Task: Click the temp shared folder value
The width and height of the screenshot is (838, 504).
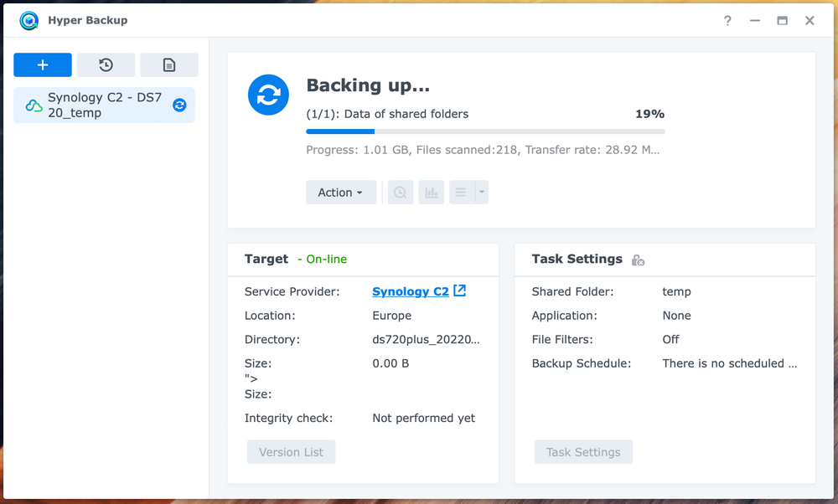Action: [676, 291]
